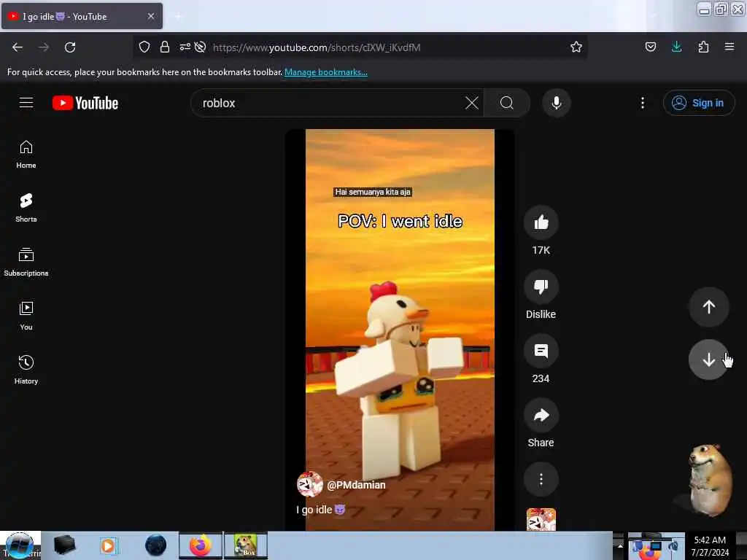Click the PMdamian channel avatar

309,484
